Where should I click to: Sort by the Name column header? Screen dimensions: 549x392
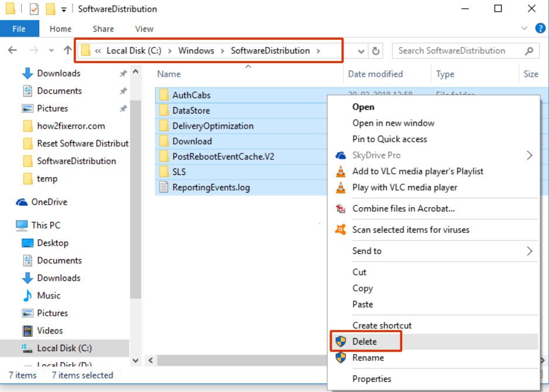[x=169, y=74]
